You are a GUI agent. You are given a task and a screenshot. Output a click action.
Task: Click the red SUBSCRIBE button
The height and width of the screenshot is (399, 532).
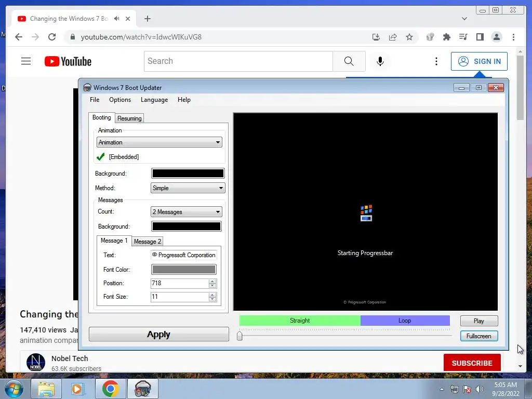click(x=472, y=363)
